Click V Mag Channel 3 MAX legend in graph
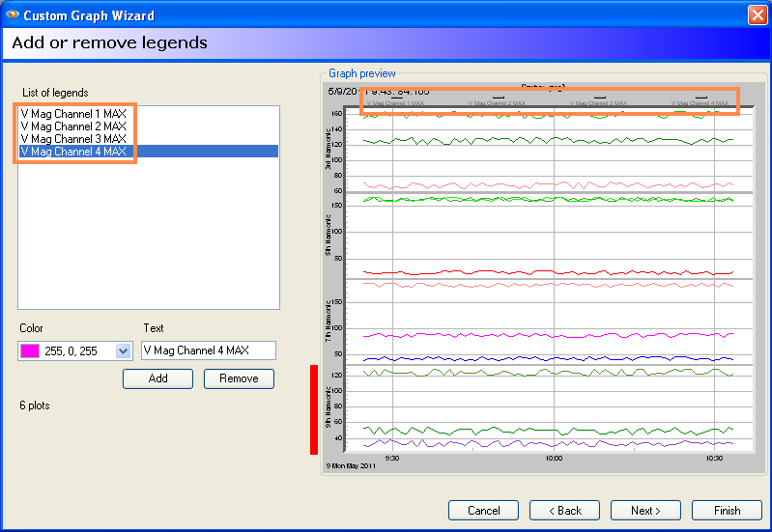This screenshot has width=772, height=532. [x=599, y=102]
